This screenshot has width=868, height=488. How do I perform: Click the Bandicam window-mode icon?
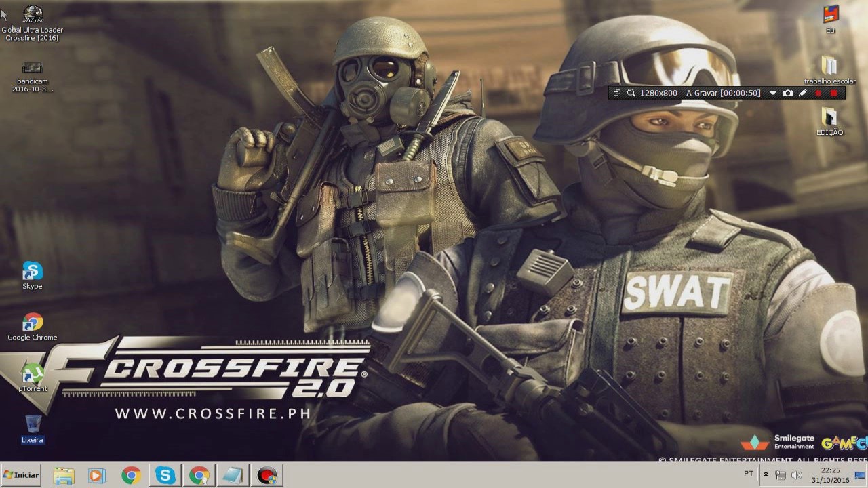[616, 93]
